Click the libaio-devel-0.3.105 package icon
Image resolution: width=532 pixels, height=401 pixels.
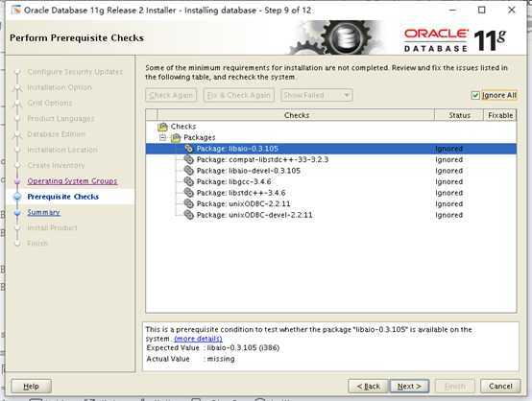tap(188, 171)
